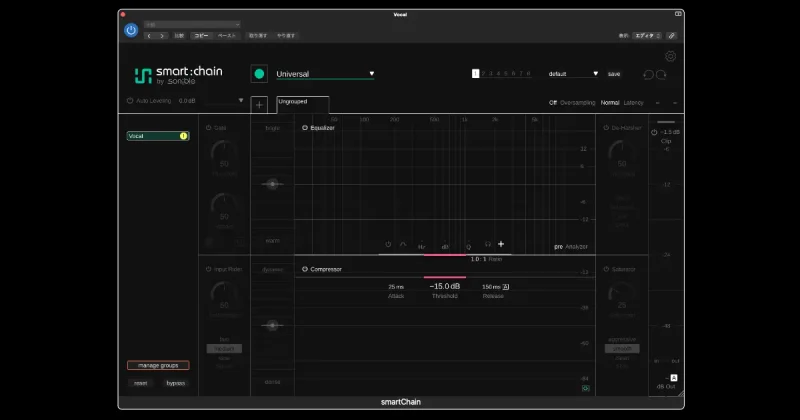This screenshot has width=800, height=420.
Task: Select medium speed for Input Rider
Action: [x=224, y=349]
